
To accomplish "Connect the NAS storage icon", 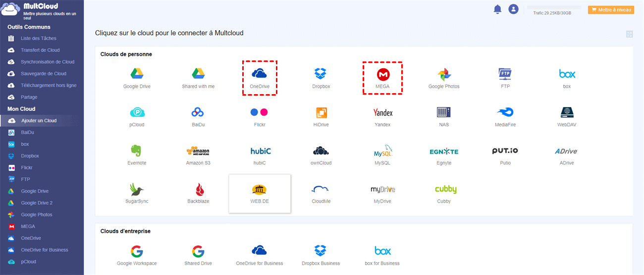I will click(x=444, y=112).
